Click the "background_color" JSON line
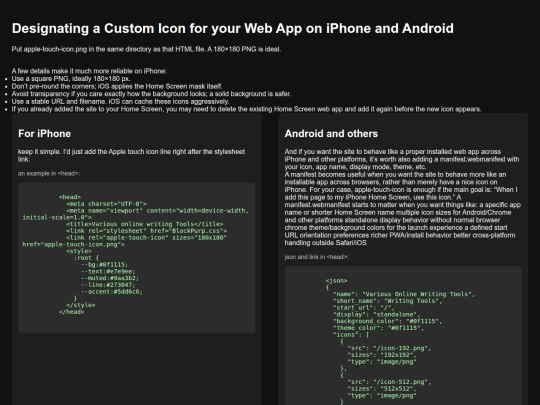This screenshot has width=540, height=405. [x=387, y=321]
